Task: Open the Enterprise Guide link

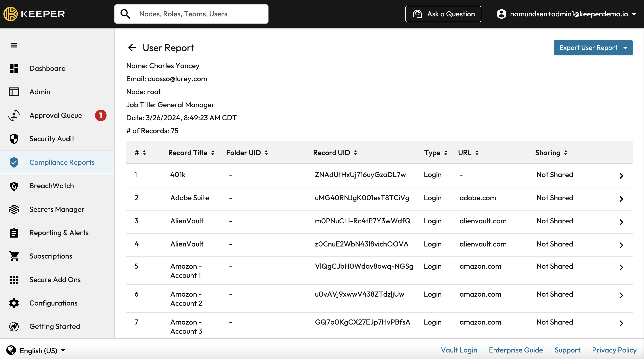Action: click(x=516, y=350)
